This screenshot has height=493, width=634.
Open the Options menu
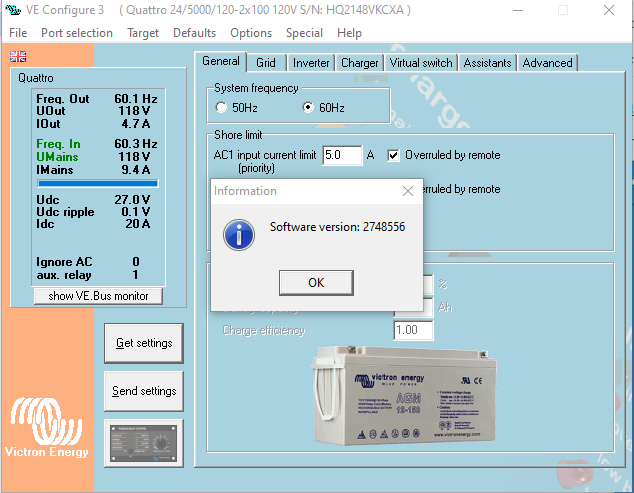pyautogui.click(x=251, y=33)
